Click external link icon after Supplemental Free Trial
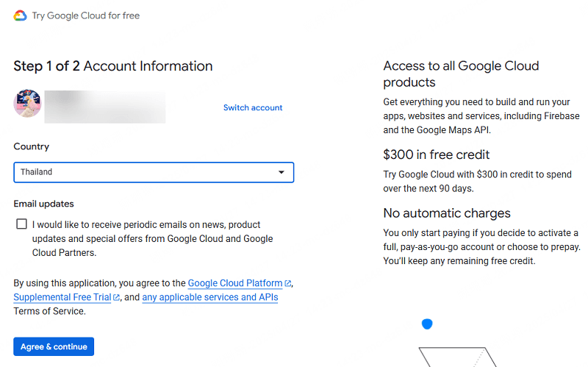Screen dimensions: 588x367 (117, 298)
